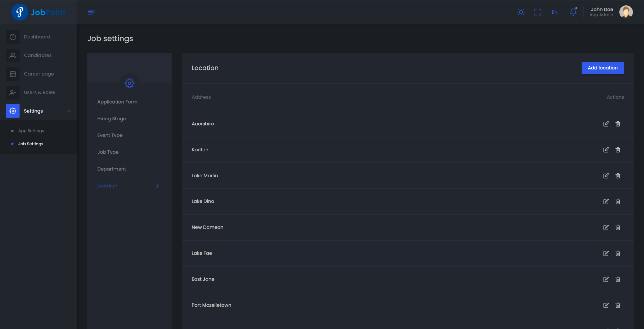Click trash icon for Lake Dino
Image resolution: width=644 pixels, height=329 pixels.
pos(618,202)
